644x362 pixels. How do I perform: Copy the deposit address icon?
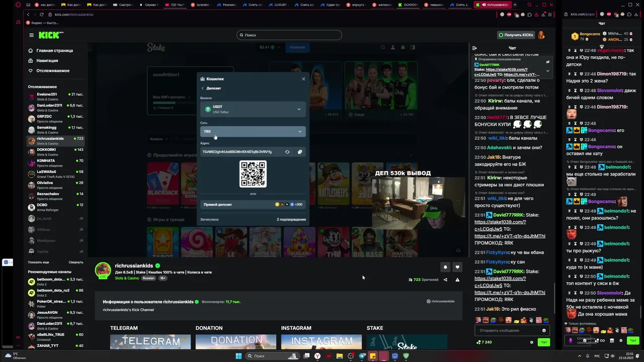300,152
